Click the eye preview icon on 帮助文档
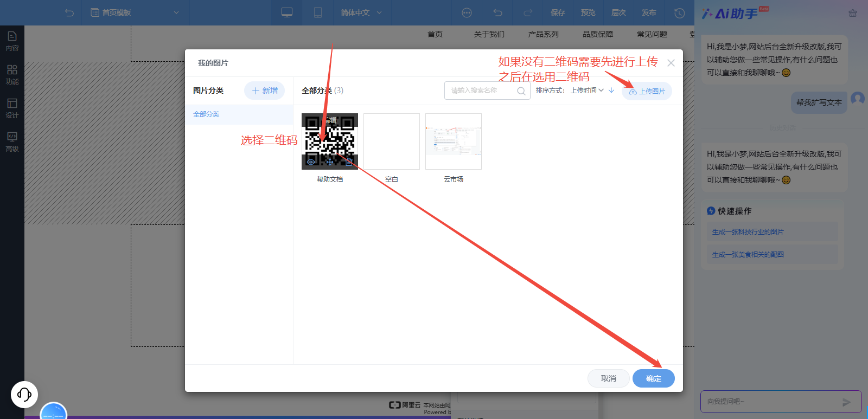The height and width of the screenshot is (419, 868). tap(311, 162)
